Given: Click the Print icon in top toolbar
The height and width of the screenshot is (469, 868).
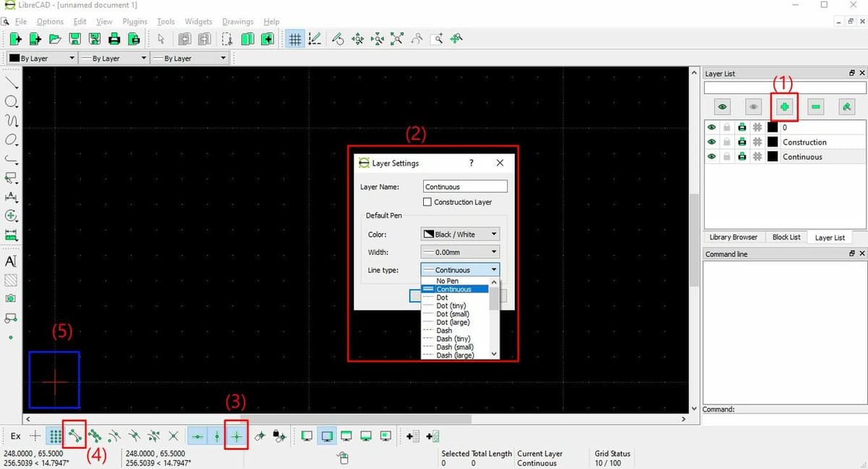Looking at the screenshot, I should pyautogui.click(x=114, y=39).
